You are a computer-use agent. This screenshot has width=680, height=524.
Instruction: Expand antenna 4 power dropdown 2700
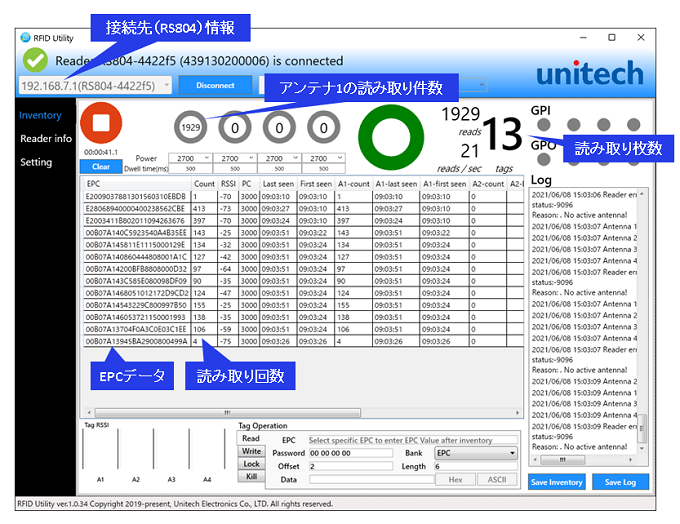[x=324, y=158]
